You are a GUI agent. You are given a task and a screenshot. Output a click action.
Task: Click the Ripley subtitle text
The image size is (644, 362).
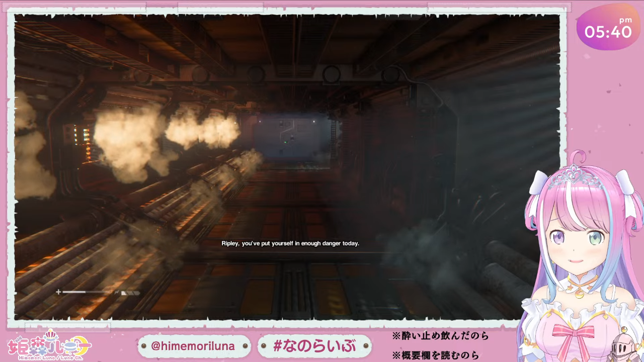(290, 243)
